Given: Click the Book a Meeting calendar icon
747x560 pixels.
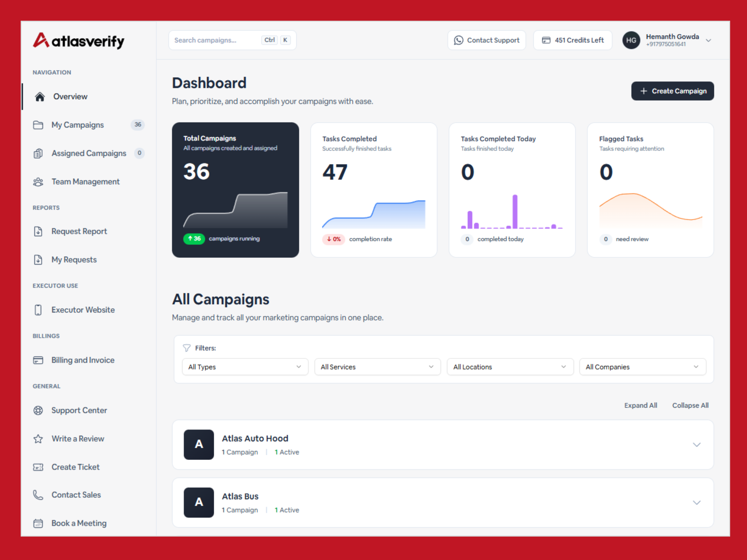Looking at the screenshot, I should 38,523.
